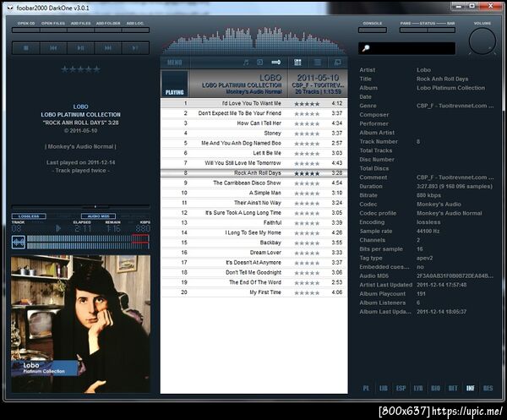Select track 'Faithful'

click(254, 223)
